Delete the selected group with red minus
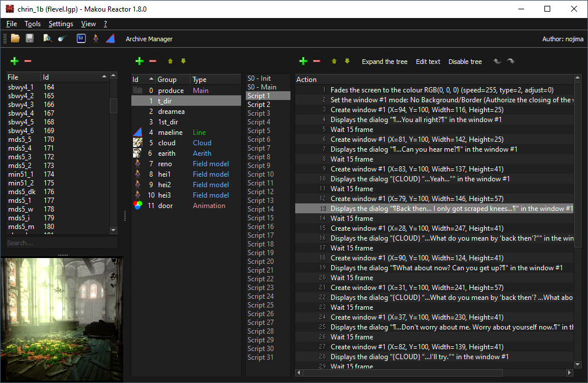This screenshot has width=588, height=383. 153,61
